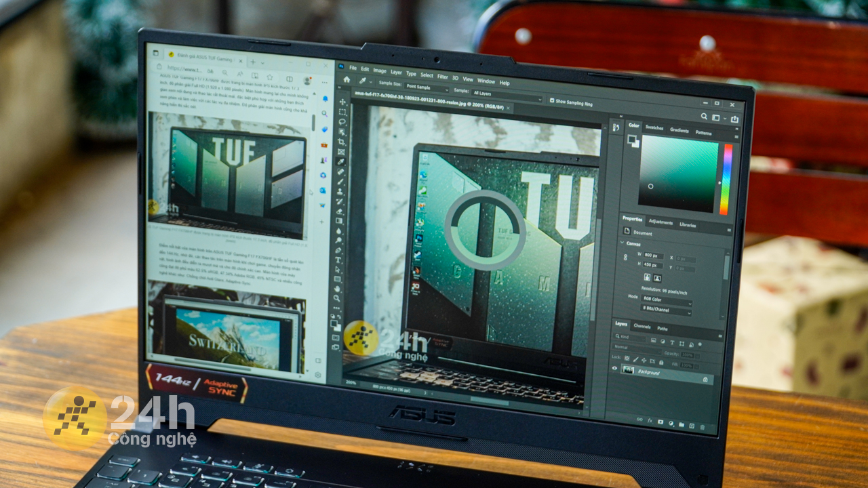
Task: Select the Eraser tool
Action: [340, 211]
